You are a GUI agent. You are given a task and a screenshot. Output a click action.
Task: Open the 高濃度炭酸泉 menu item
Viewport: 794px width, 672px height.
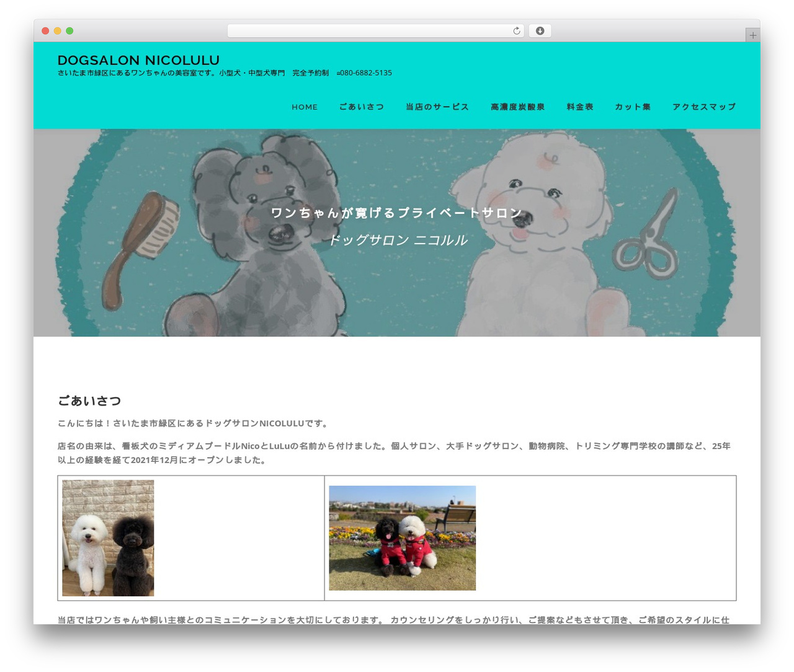click(518, 107)
